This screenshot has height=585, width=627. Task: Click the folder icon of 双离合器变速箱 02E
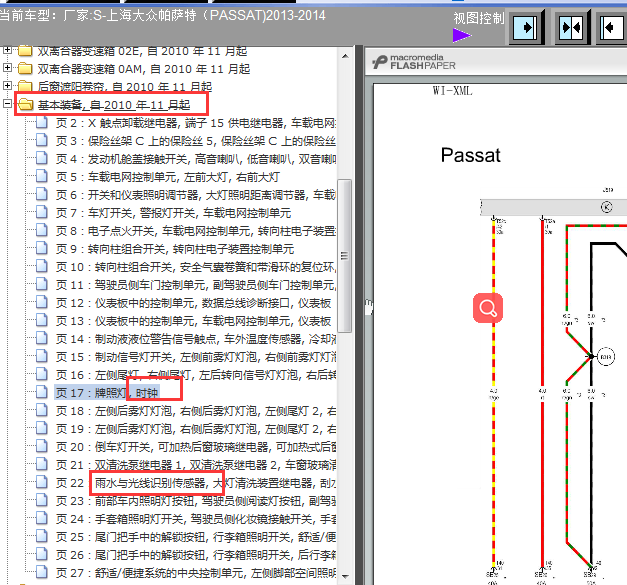coord(25,51)
